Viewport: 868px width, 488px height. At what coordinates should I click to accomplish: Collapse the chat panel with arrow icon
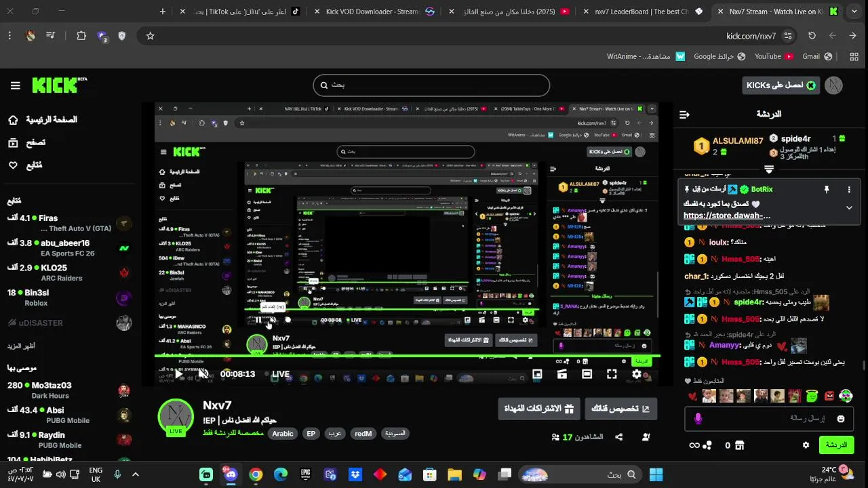pos(684,115)
